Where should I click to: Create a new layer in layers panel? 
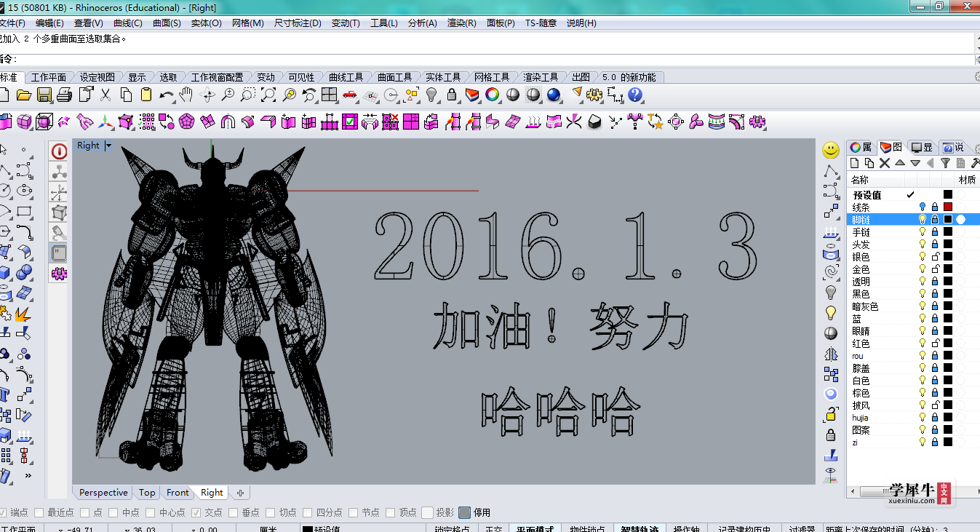[856, 163]
